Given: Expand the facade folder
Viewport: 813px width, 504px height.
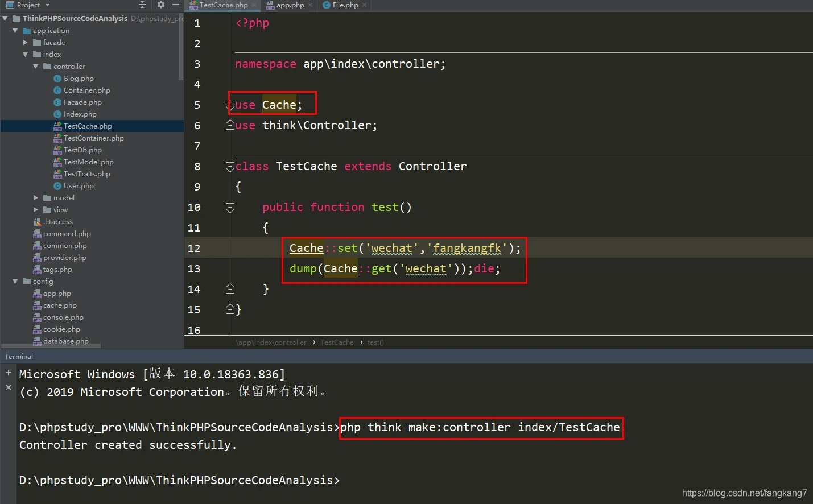Looking at the screenshot, I should 26,43.
